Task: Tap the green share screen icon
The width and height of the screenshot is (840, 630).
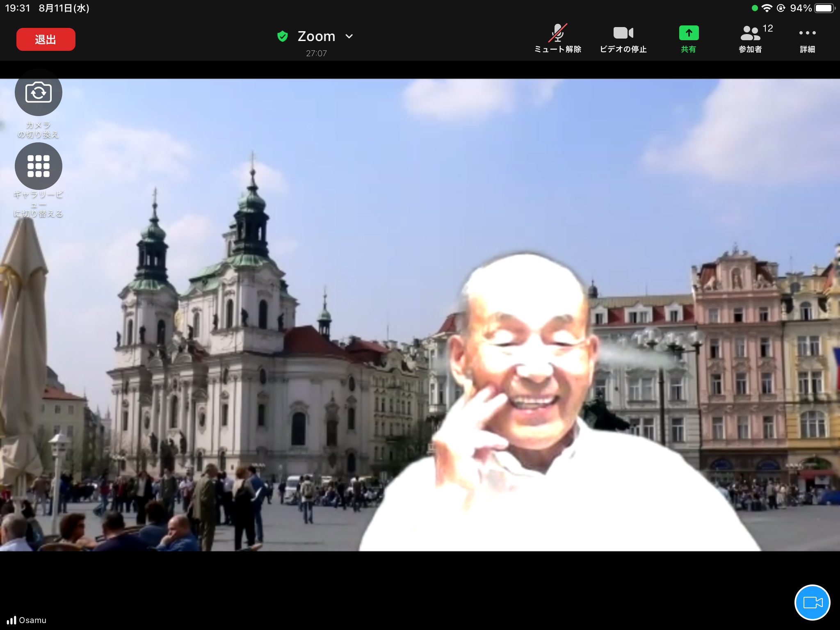Action: [689, 33]
